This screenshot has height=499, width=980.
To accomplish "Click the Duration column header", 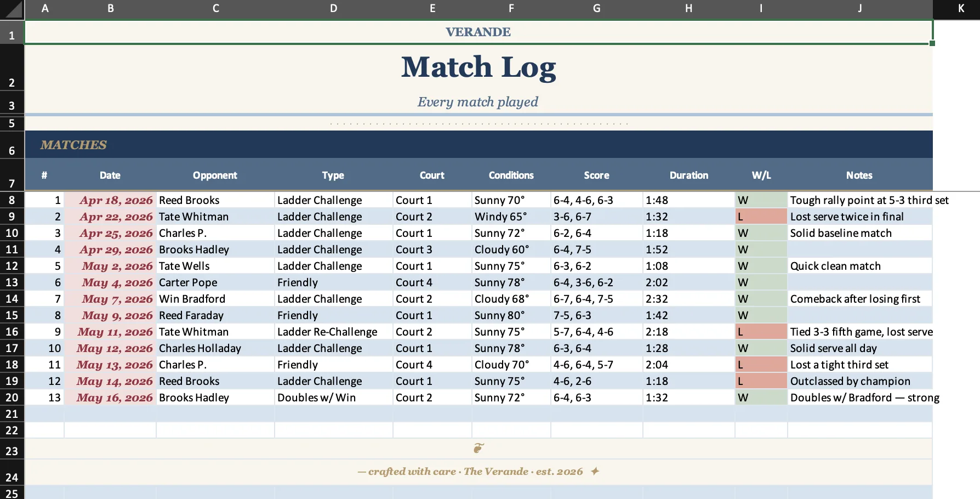I will pyautogui.click(x=689, y=175).
